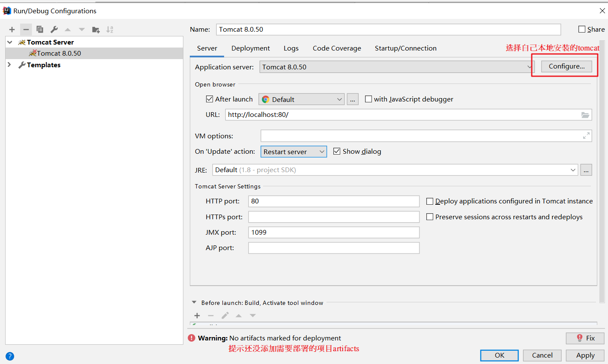Close the Run/Debug Configurations dialog
Screen dimensions: 608x364
602,11
